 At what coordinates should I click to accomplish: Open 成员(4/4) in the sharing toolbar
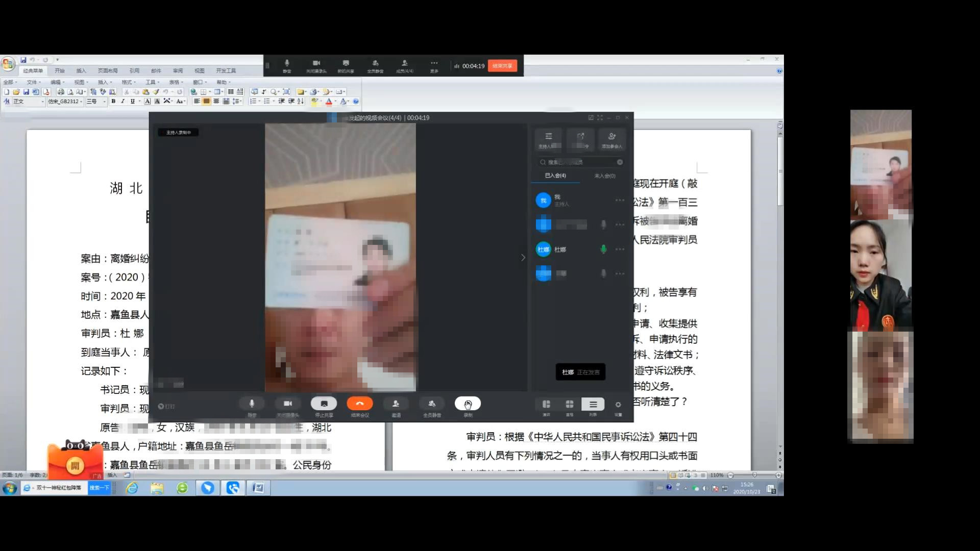[x=405, y=66]
